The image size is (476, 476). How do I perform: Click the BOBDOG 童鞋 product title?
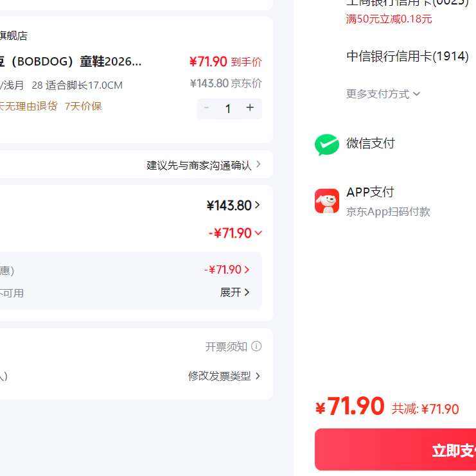tap(71, 62)
